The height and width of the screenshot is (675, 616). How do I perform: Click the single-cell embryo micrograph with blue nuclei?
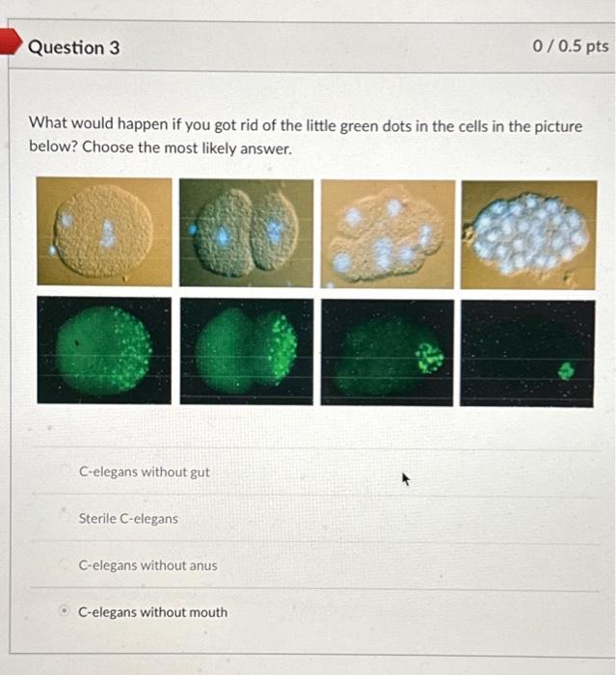click(104, 231)
